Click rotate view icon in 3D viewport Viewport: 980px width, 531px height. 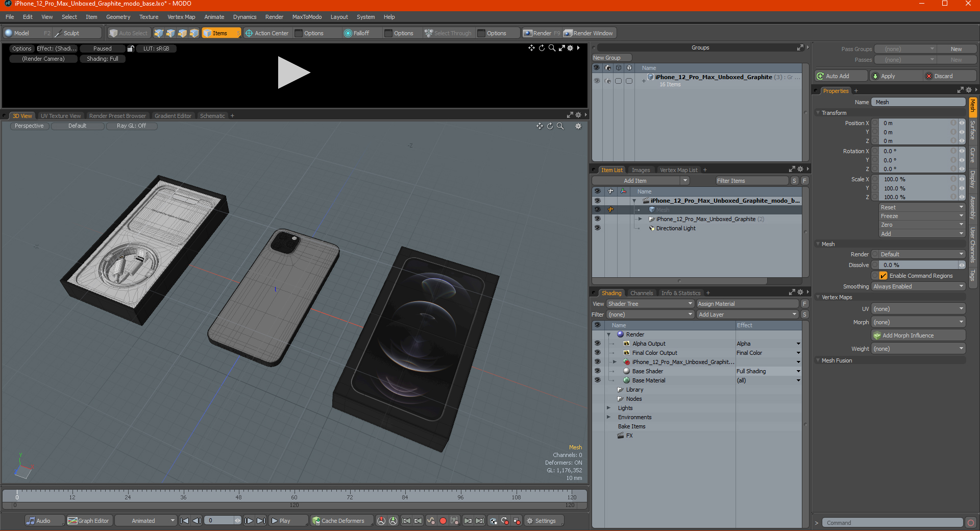coord(550,126)
